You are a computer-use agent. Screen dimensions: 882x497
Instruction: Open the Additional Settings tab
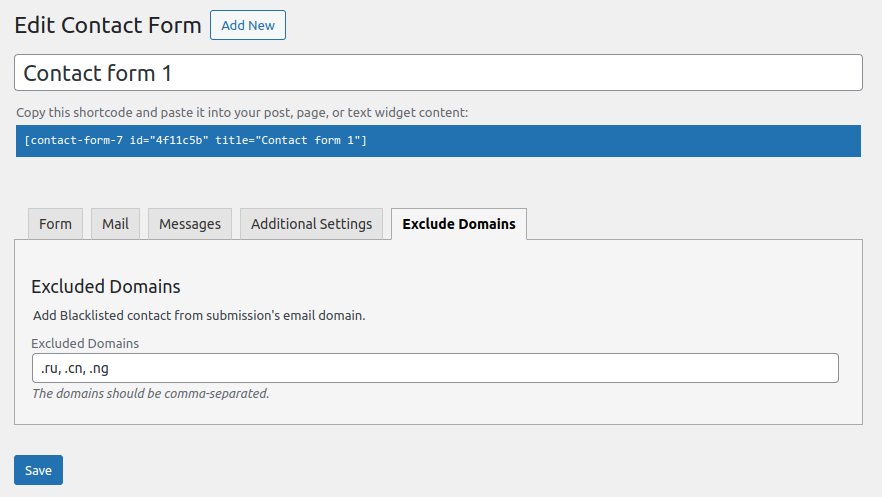click(312, 224)
